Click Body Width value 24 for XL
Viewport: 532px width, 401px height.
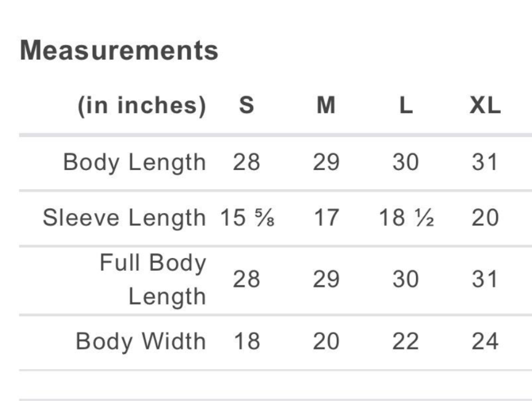pyautogui.click(x=485, y=341)
